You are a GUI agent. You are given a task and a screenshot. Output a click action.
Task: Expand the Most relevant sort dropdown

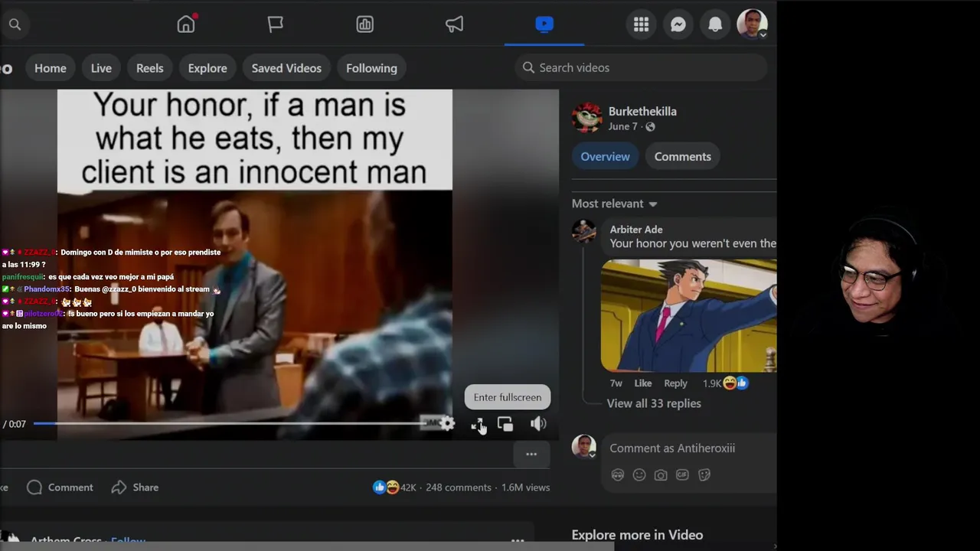click(615, 204)
